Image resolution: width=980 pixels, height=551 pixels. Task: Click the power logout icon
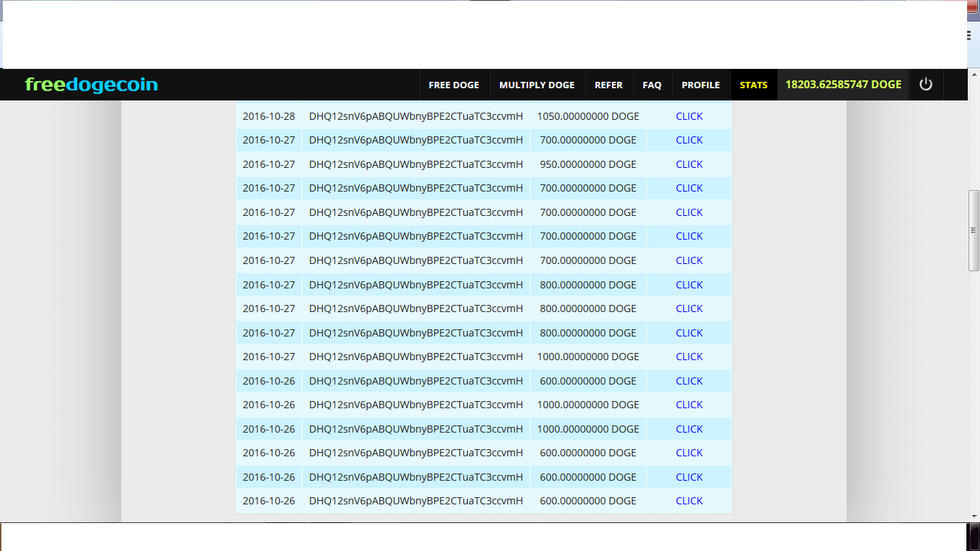925,85
